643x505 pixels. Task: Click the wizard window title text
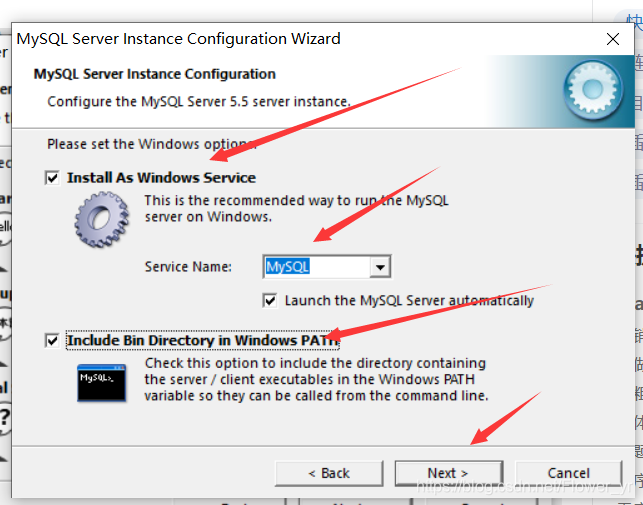pyautogui.click(x=178, y=39)
